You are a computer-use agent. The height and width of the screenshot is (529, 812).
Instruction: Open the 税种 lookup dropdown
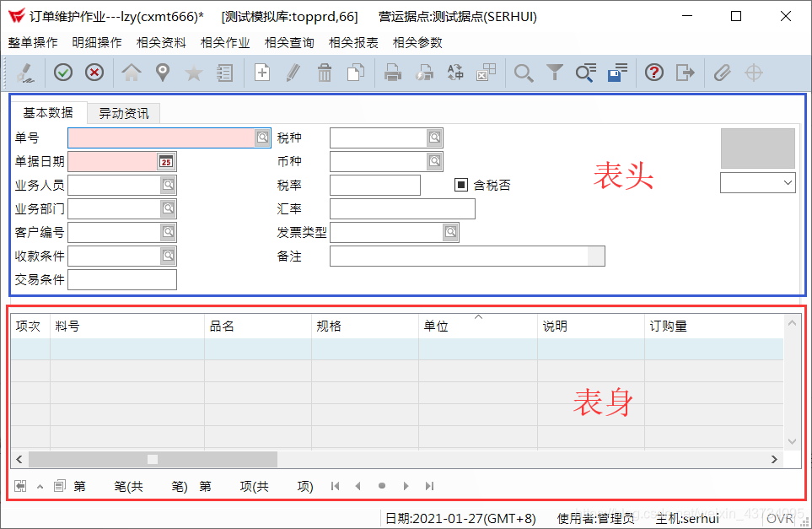pos(433,137)
